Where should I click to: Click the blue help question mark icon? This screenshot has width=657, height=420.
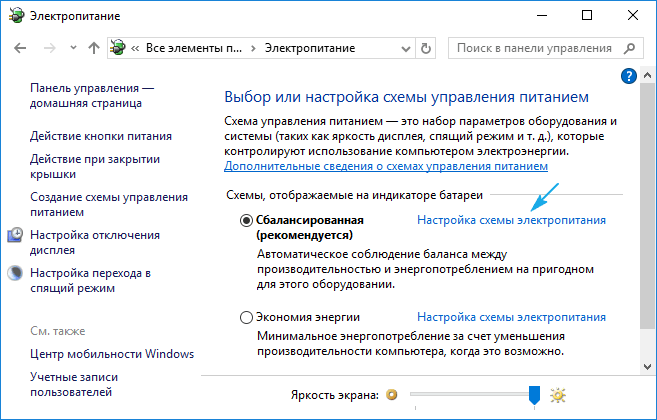coord(629,75)
